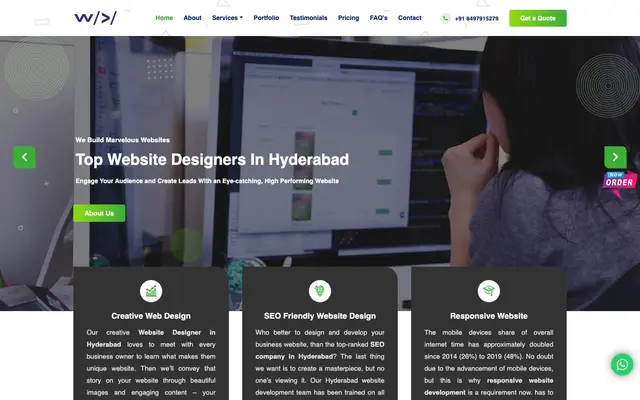Open the Pricing page
The height and width of the screenshot is (400, 640).
point(349,18)
